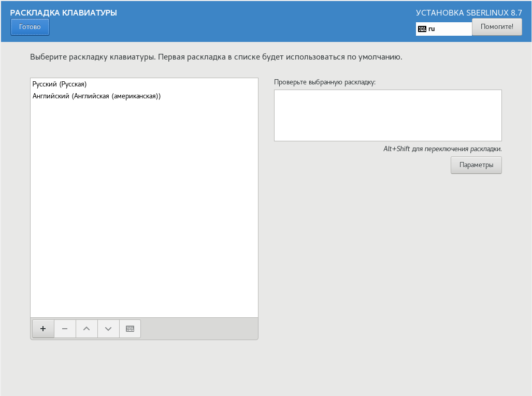Image resolution: width=532 pixels, height=396 pixels.
Task: Click the РАСКЛАДКА КЛАВИАТУРЫ heading
Action: (x=63, y=12)
